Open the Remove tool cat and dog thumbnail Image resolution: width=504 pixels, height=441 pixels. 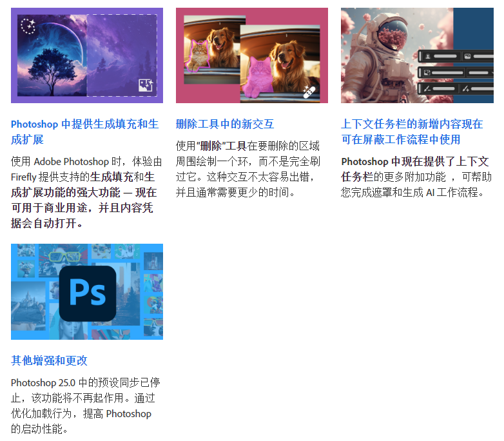click(x=252, y=55)
